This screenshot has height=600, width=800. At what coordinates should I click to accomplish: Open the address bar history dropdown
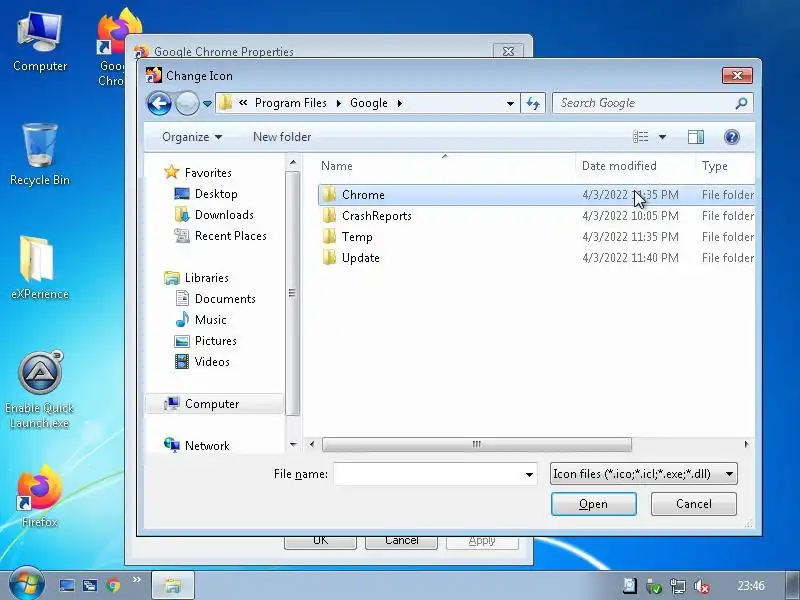[510, 104]
